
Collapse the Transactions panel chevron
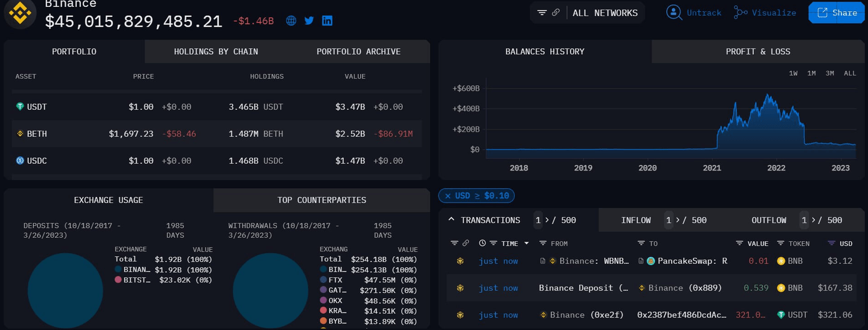451,220
